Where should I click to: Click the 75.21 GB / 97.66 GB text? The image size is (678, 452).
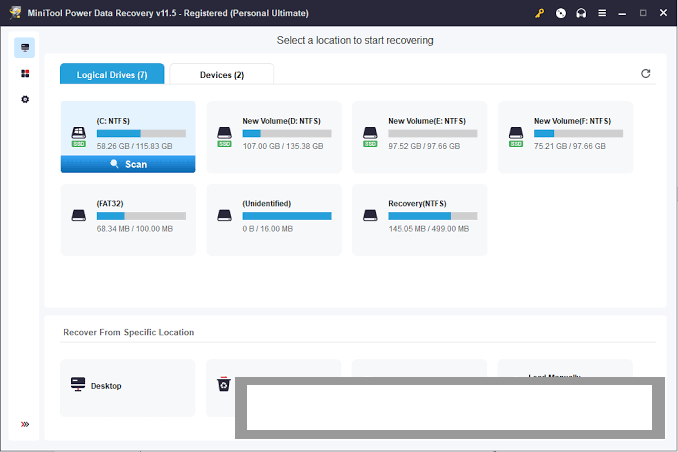pyautogui.click(x=570, y=146)
